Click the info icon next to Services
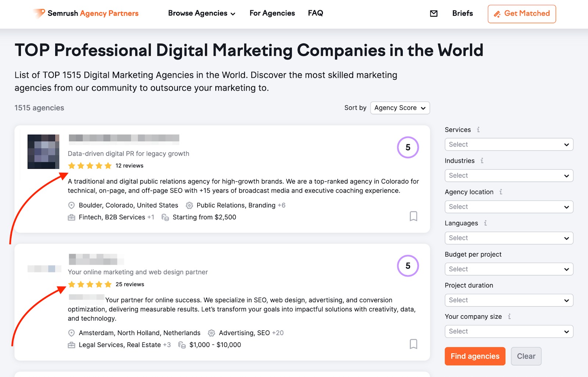The image size is (588, 377). [478, 130]
